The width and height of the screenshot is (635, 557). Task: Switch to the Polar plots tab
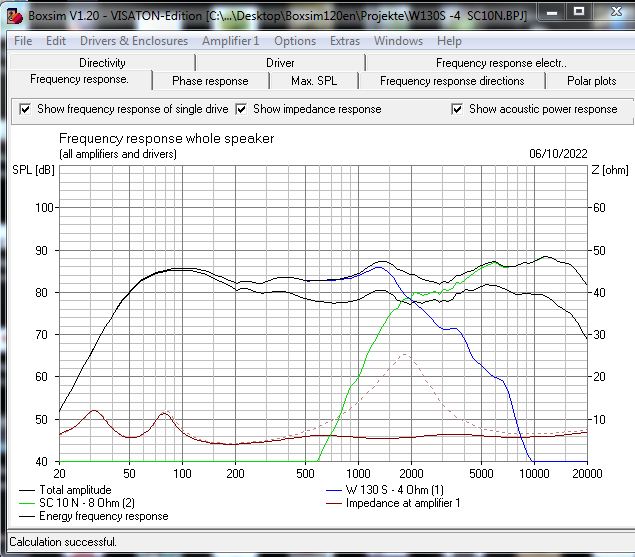[591, 81]
